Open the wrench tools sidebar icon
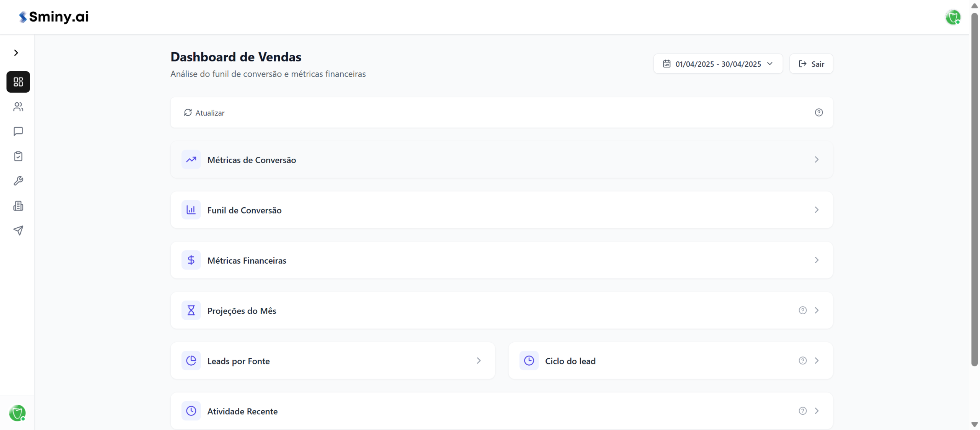 pyautogui.click(x=18, y=181)
